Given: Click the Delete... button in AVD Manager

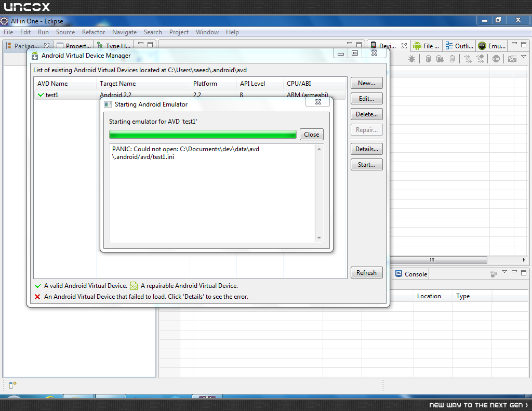Looking at the screenshot, I should coord(366,114).
